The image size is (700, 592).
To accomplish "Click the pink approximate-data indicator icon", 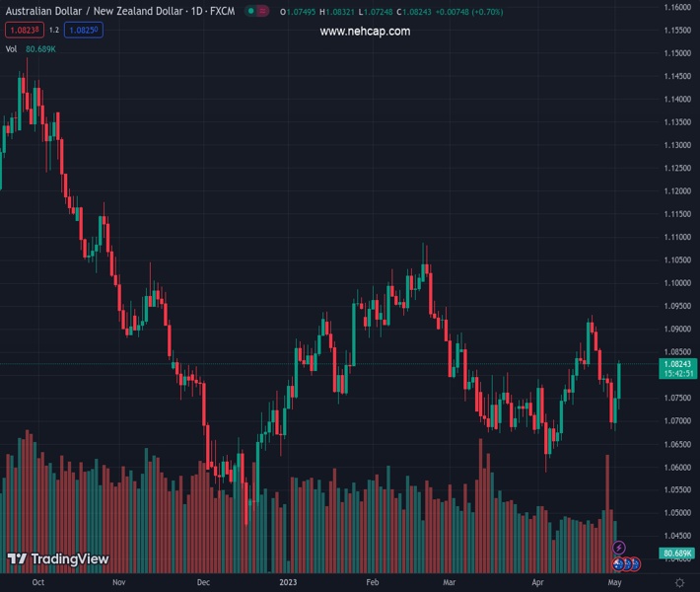I will point(262,11).
